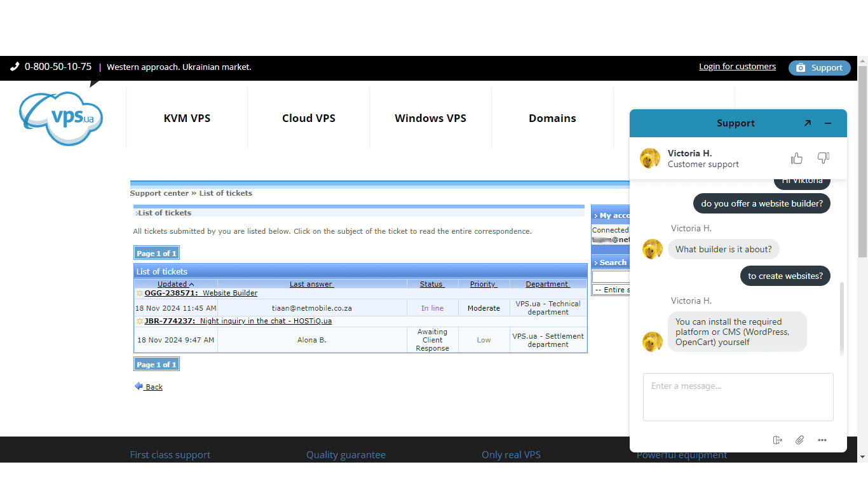
Task: Sort tickets by Department column
Action: coord(548,284)
